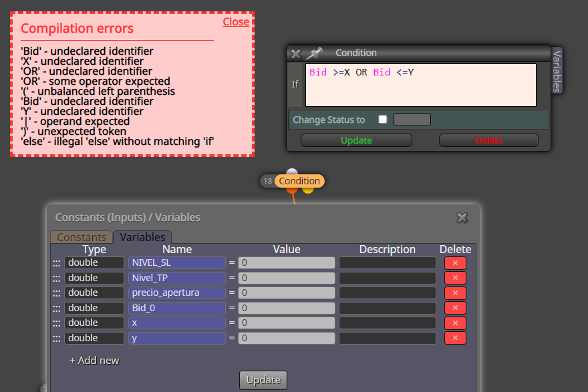Click Update button in Variables dialog
The height and width of the screenshot is (392, 588).
point(263,380)
